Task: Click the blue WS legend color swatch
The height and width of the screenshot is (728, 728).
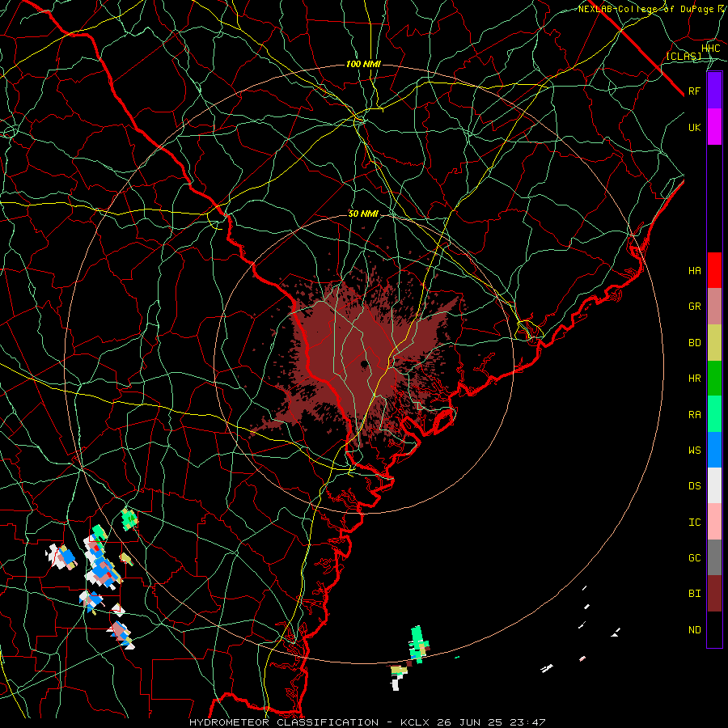Action: point(714,450)
